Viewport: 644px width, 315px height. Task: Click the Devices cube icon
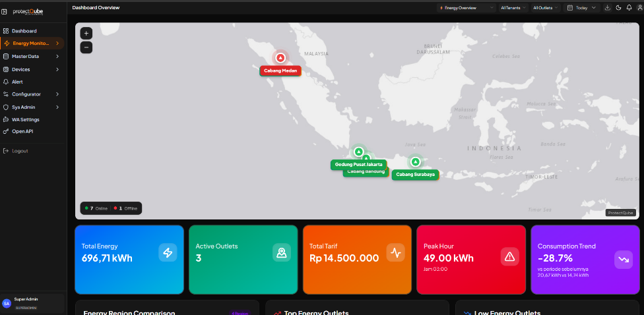6,69
